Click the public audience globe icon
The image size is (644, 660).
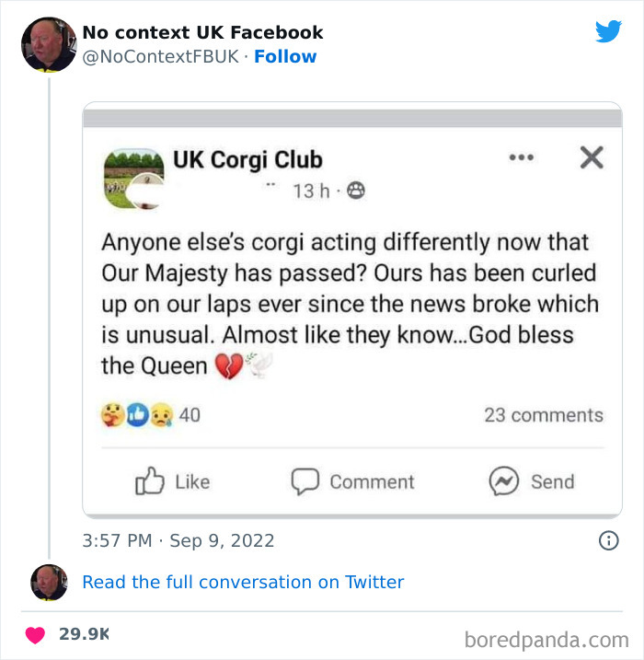[355, 191]
